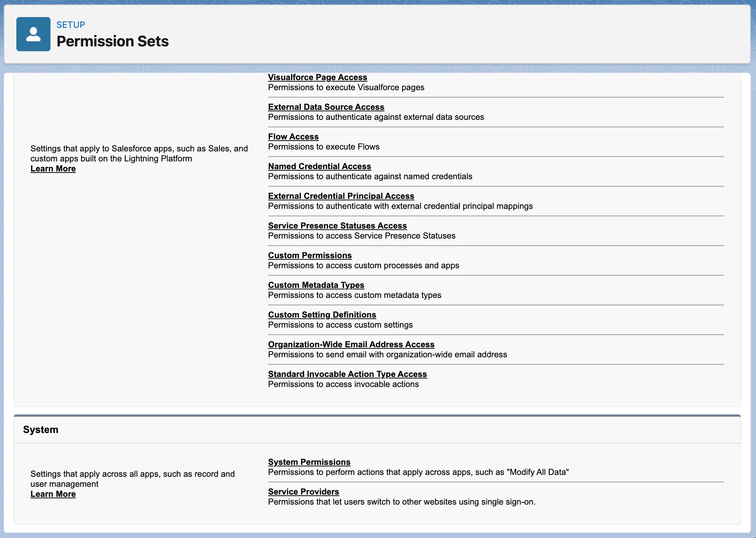Viewport: 756px width, 538px height.
Task: Select text 'Permissions to execute Visualforce pages'
Action: [346, 87]
